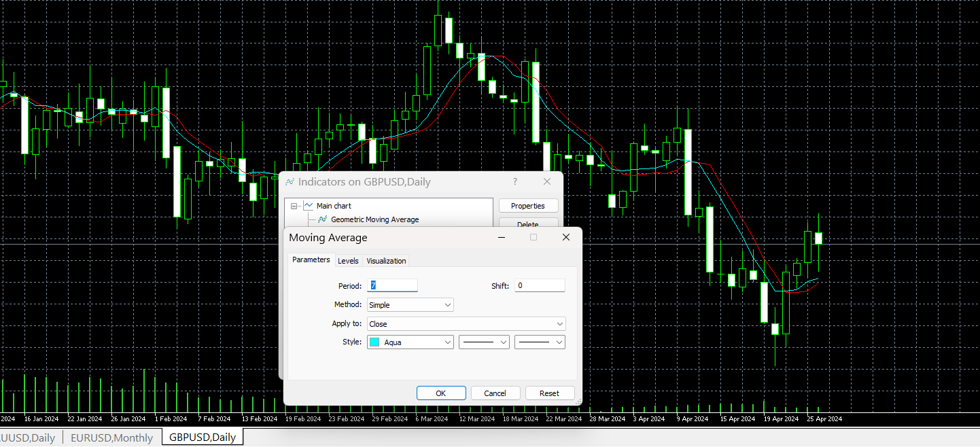Switch to the Levels tab
Screen dimensions: 980x447
tap(349, 260)
